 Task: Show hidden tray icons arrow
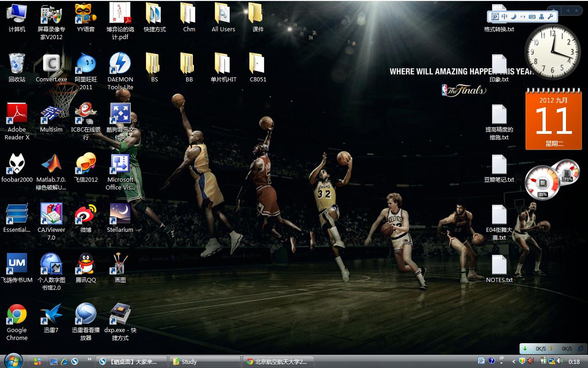point(514,362)
